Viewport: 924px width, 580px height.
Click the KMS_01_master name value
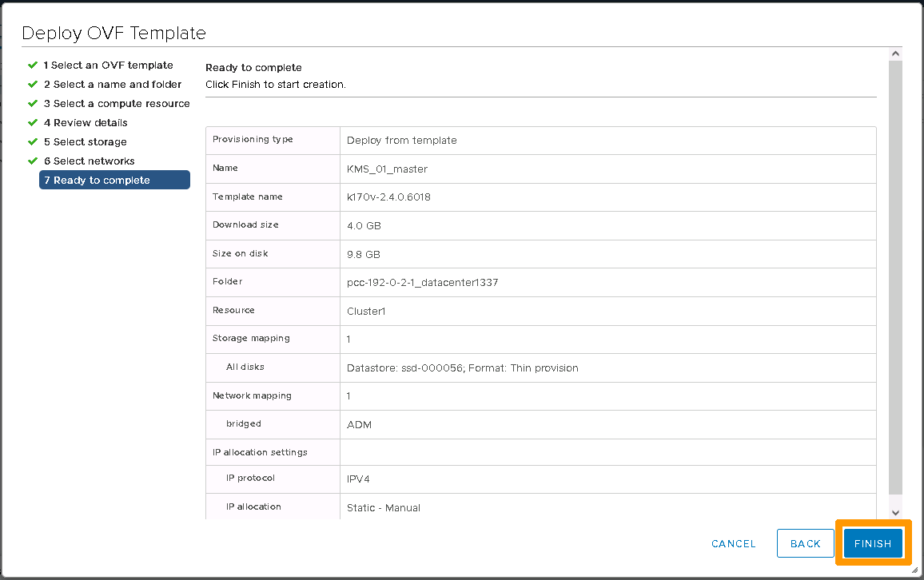click(387, 169)
